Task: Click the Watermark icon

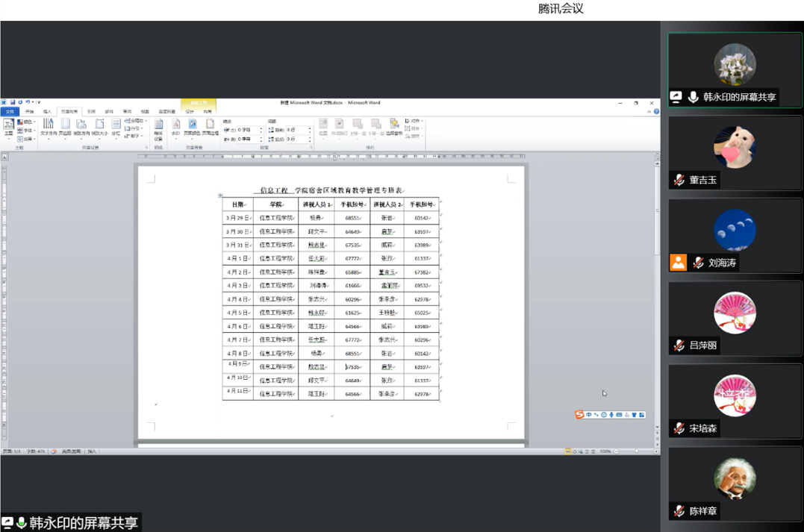Action: click(176, 127)
